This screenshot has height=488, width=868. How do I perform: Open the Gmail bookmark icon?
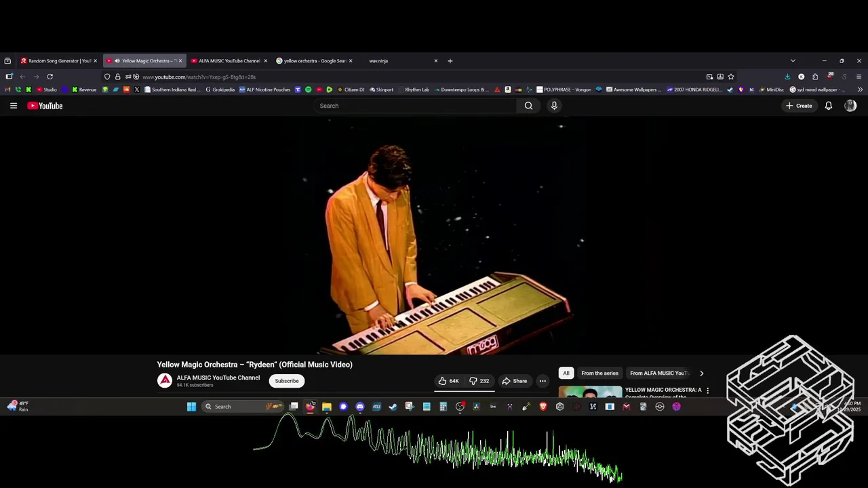click(7, 89)
